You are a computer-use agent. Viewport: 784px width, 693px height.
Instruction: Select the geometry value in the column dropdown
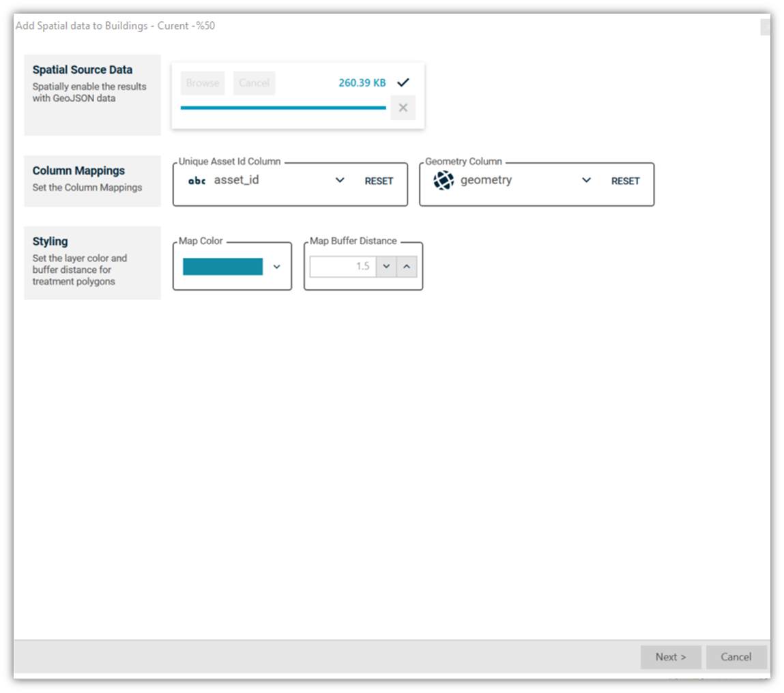pos(486,180)
